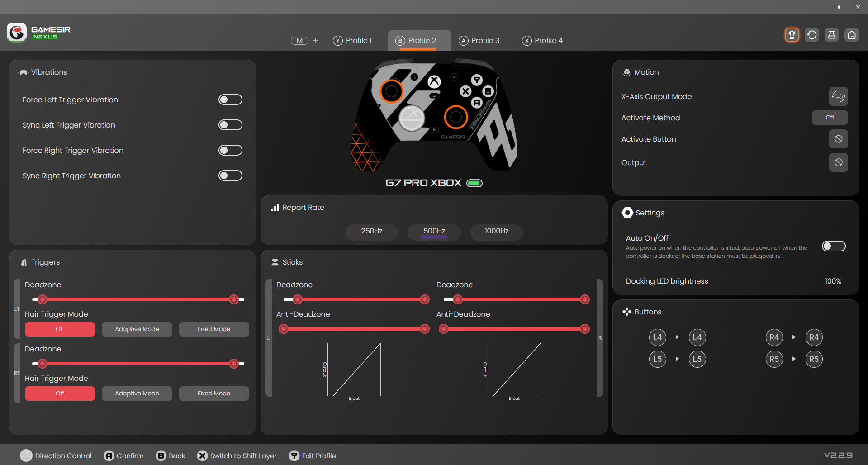Click left stick Anti-Deadzone slider right handle

(425, 329)
